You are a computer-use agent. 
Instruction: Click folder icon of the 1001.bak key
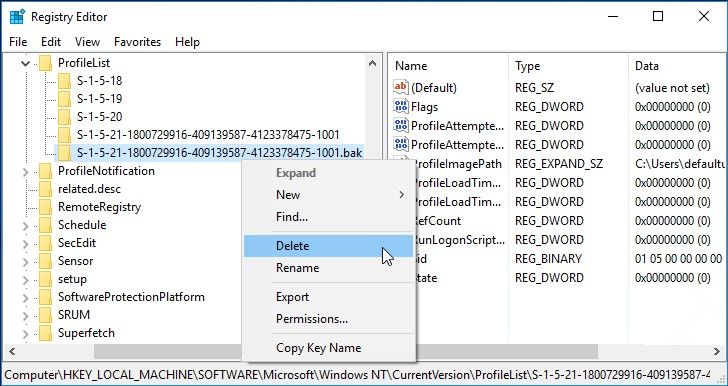[65, 152]
